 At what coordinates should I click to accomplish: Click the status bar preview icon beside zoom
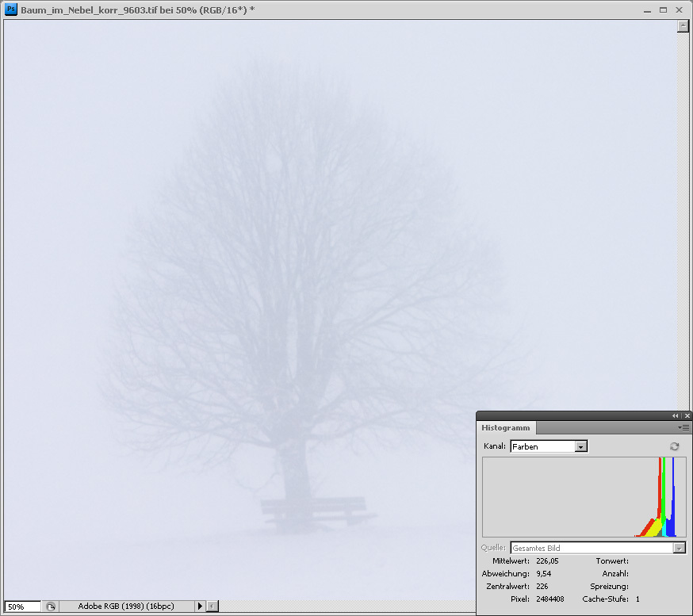(x=51, y=606)
